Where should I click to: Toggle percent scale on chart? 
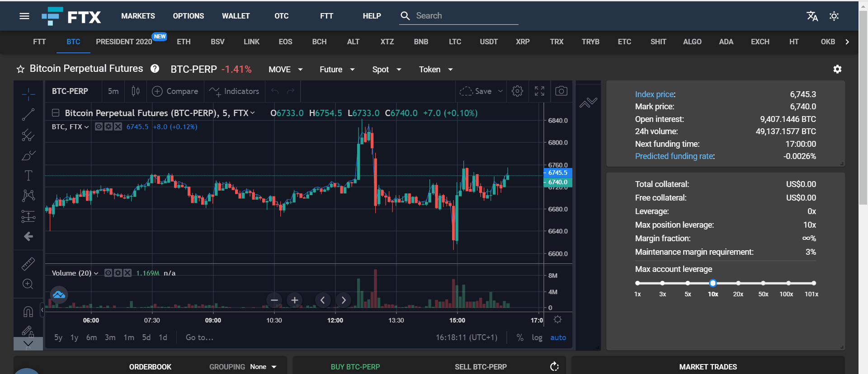point(520,337)
